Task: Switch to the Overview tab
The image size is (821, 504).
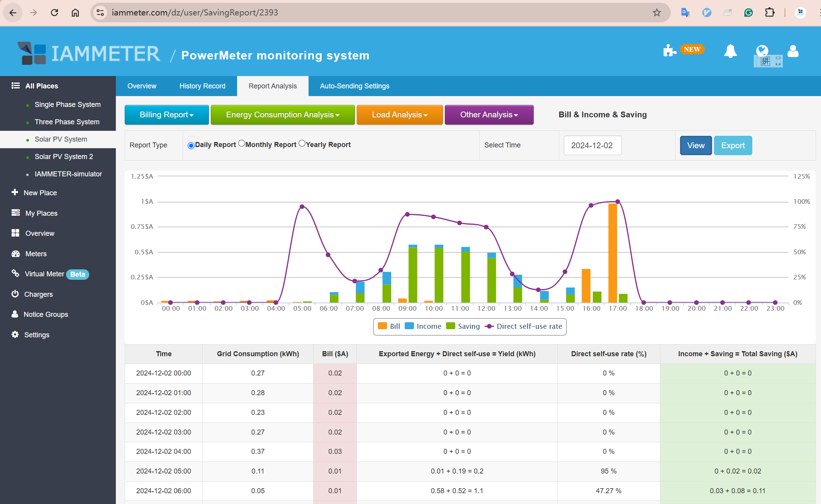Action: [142, 86]
